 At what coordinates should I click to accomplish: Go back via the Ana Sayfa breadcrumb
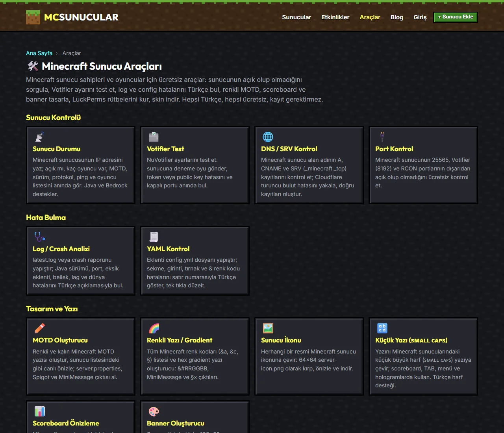tap(39, 53)
